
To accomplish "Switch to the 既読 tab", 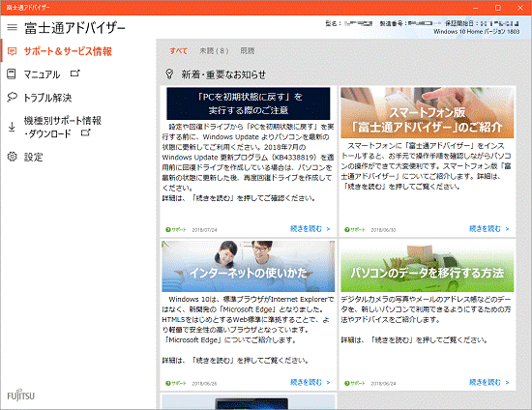I will 248,51.
